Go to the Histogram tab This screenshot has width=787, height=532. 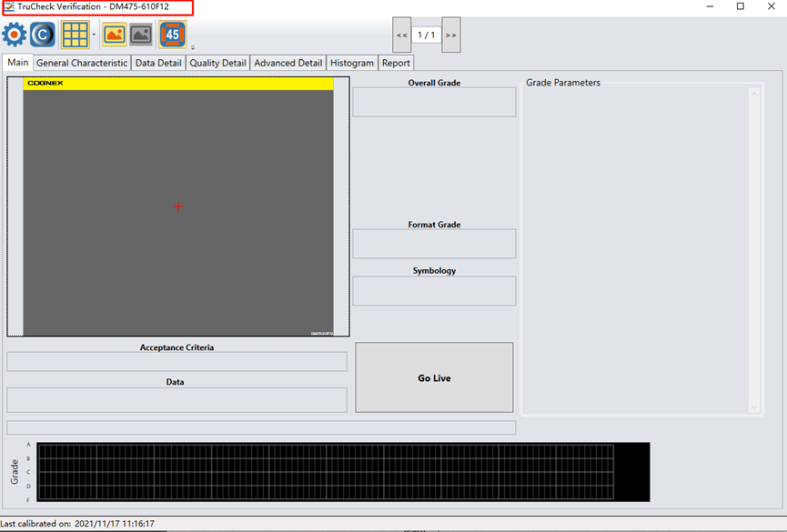352,63
